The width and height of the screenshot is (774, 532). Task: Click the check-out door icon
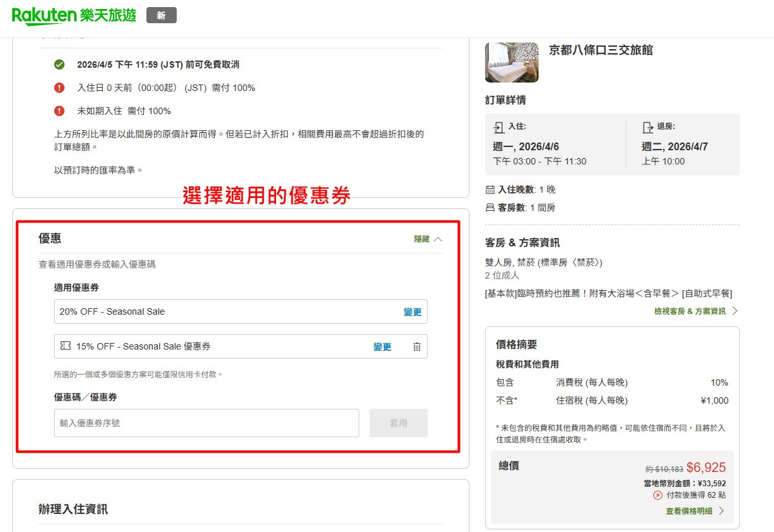648,127
